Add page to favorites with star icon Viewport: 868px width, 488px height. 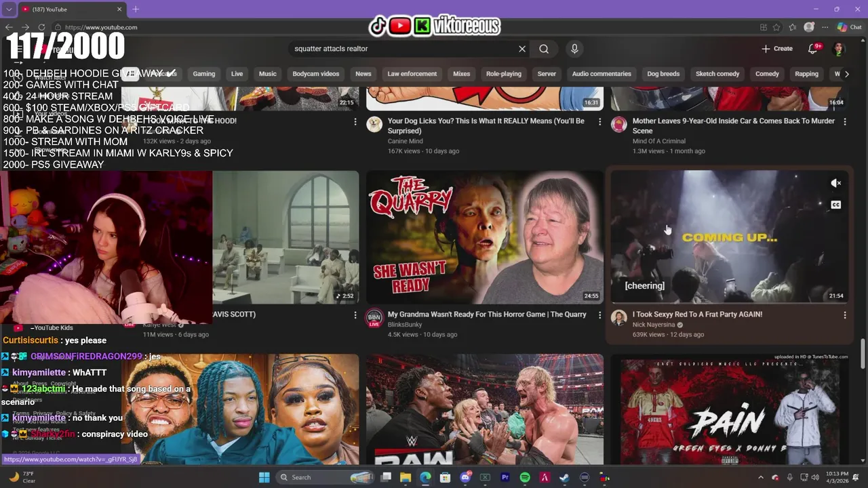pos(778,27)
